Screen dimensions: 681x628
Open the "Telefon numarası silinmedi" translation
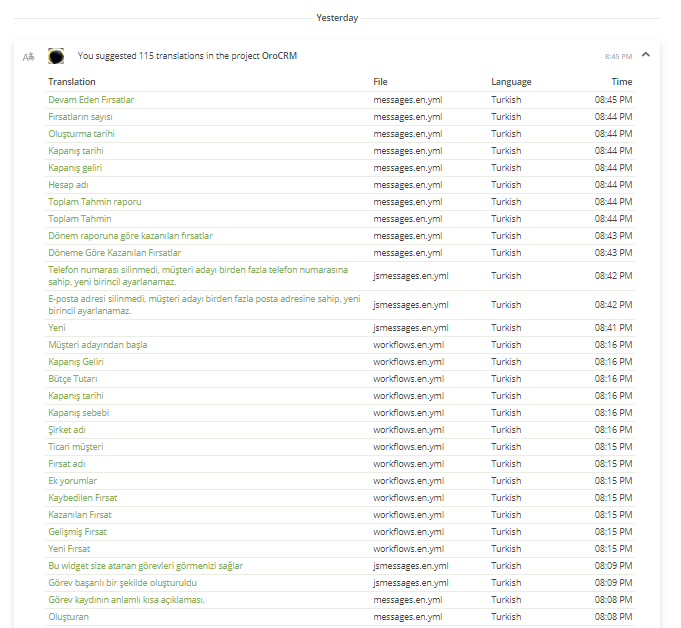click(x=198, y=276)
